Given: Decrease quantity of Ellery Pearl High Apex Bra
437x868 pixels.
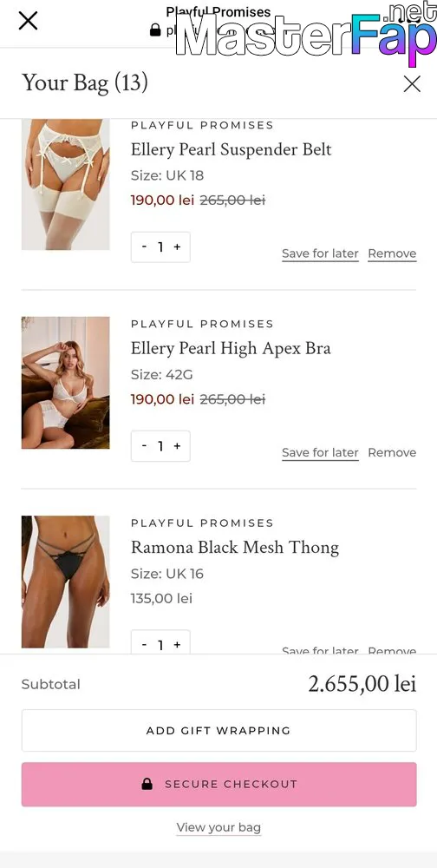Looking at the screenshot, I should [145, 445].
